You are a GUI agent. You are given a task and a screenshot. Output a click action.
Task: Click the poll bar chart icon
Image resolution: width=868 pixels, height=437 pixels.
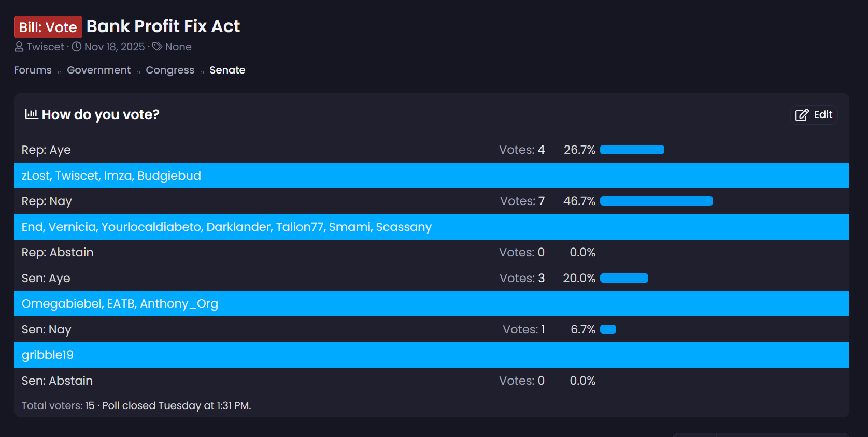tap(31, 114)
